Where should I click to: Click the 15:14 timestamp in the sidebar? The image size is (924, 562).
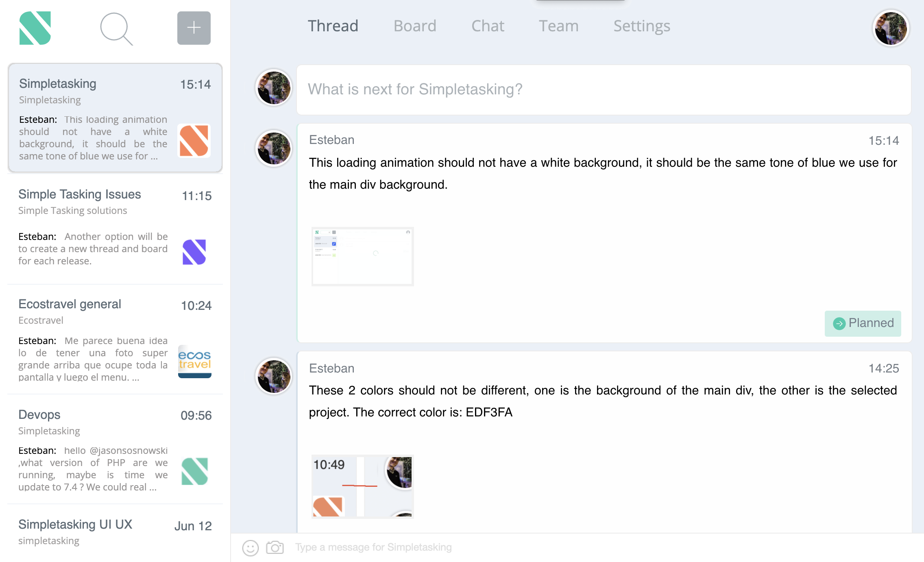195,85
